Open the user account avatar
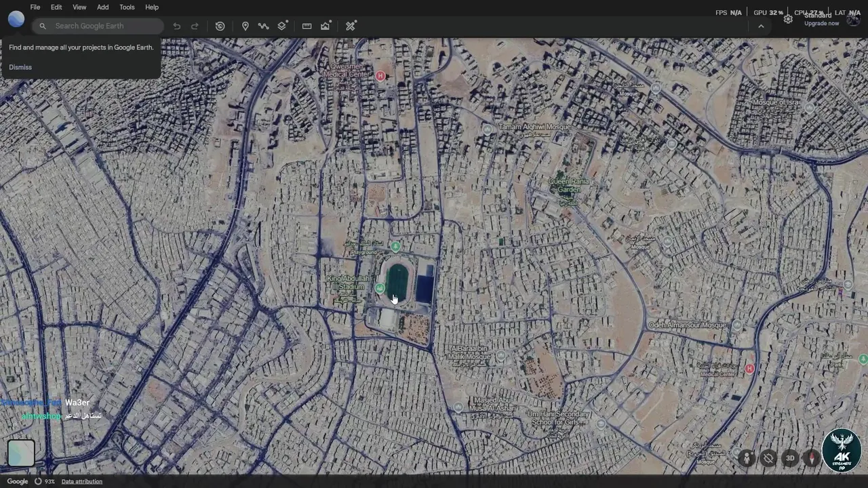The height and width of the screenshot is (488, 868). coord(853,18)
